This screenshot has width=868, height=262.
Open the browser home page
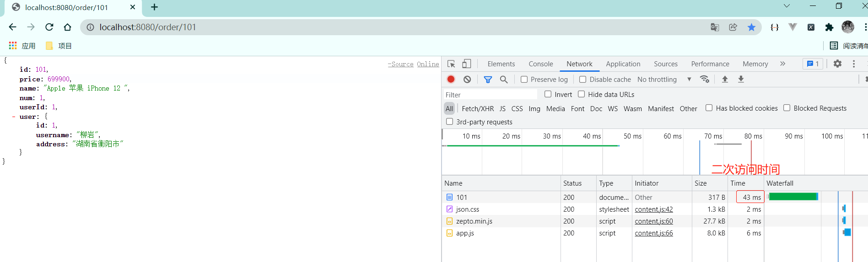click(x=67, y=27)
